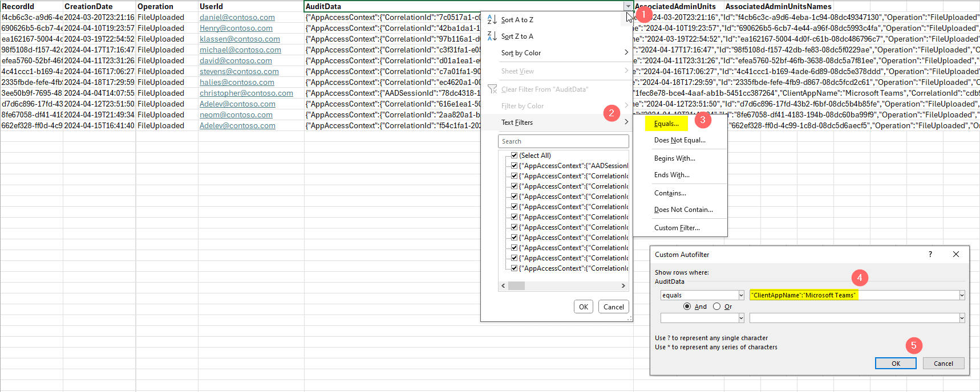The height and width of the screenshot is (392, 980).
Task: Open daniel@contoso.com email link
Action: click(237, 18)
